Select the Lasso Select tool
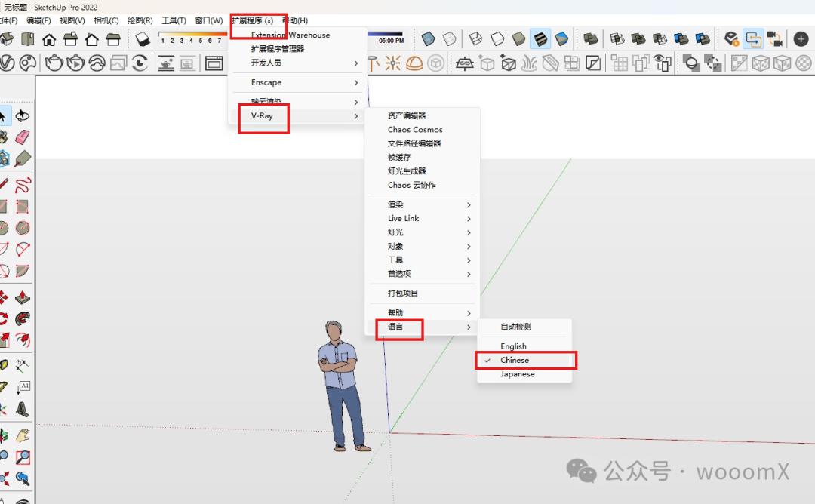Viewport: 815px width, 504px height. [23, 115]
